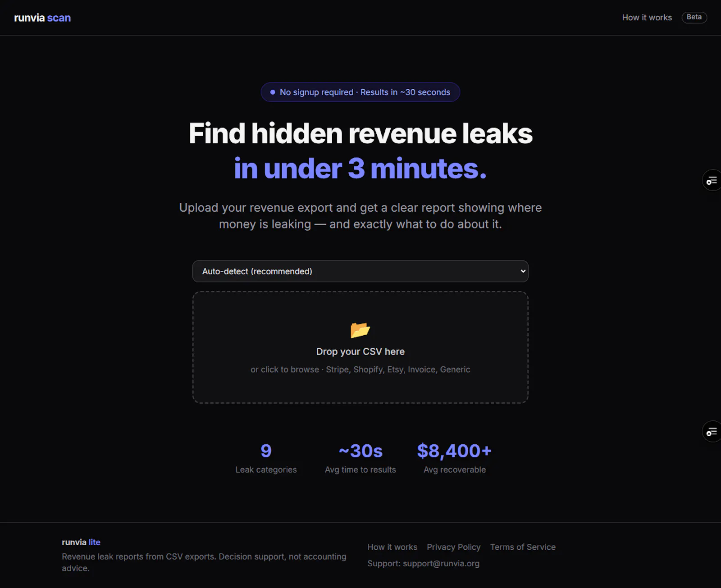721x588 pixels.
Task: Click the footer tagline about CSV exports
Action: (x=204, y=562)
